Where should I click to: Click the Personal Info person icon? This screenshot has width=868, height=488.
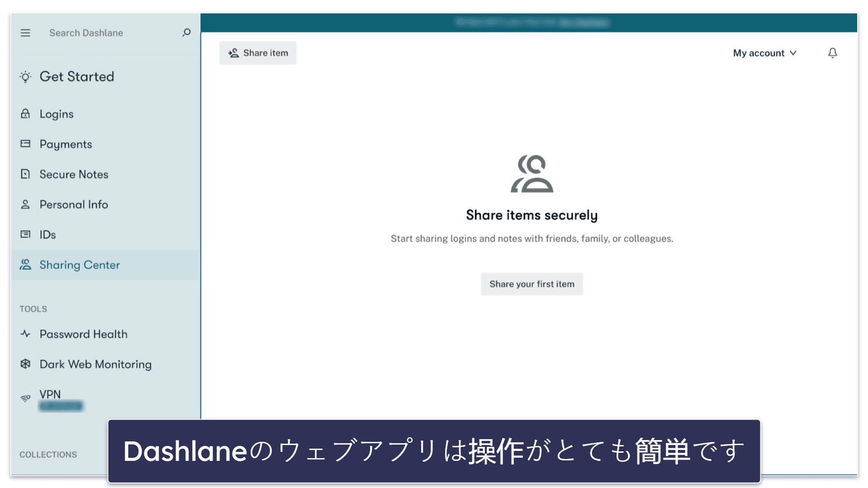click(25, 204)
